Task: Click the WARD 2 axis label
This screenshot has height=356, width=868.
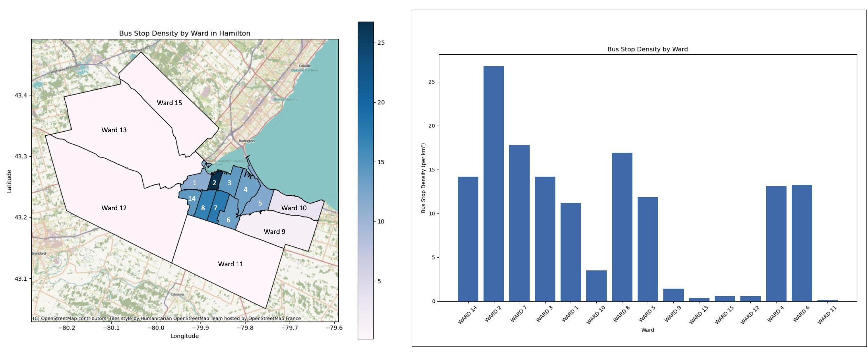Action: 493,314
